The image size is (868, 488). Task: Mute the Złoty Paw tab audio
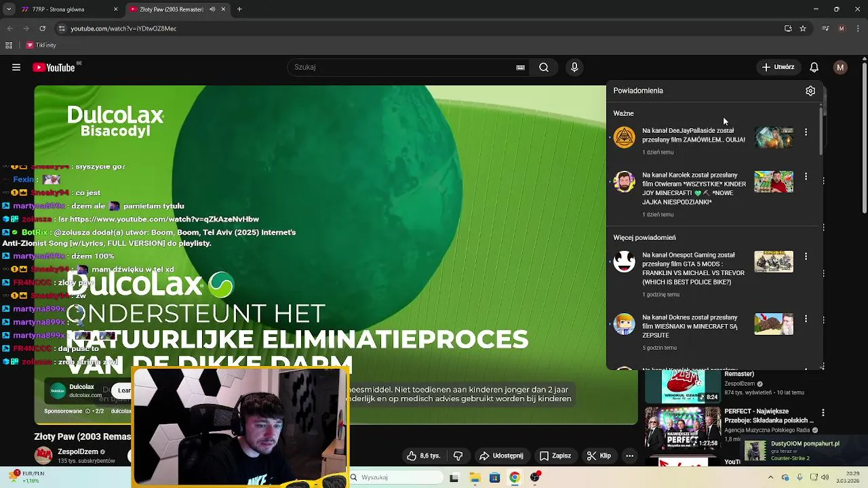212,9
